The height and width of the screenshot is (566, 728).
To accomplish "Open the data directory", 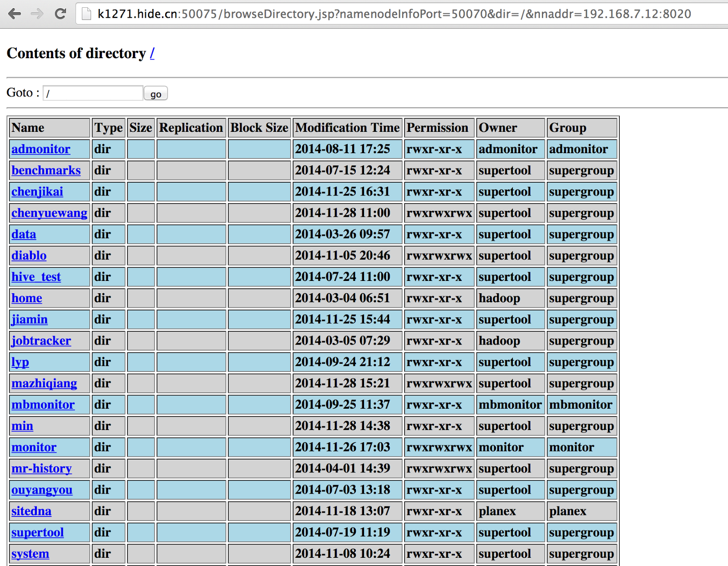I will click(x=24, y=235).
